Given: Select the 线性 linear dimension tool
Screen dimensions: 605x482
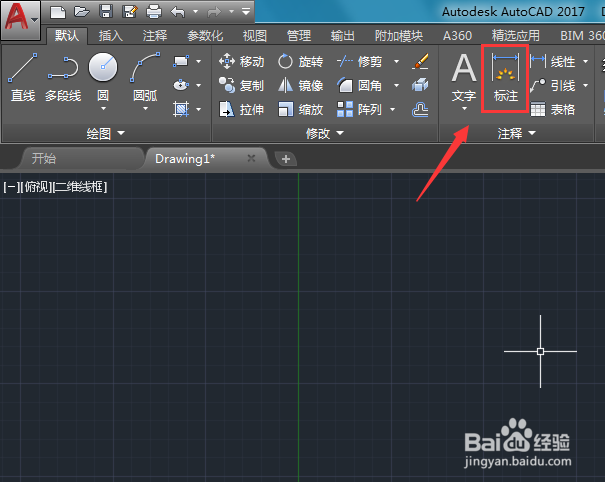Looking at the screenshot, I should click(x=553, y=61).
